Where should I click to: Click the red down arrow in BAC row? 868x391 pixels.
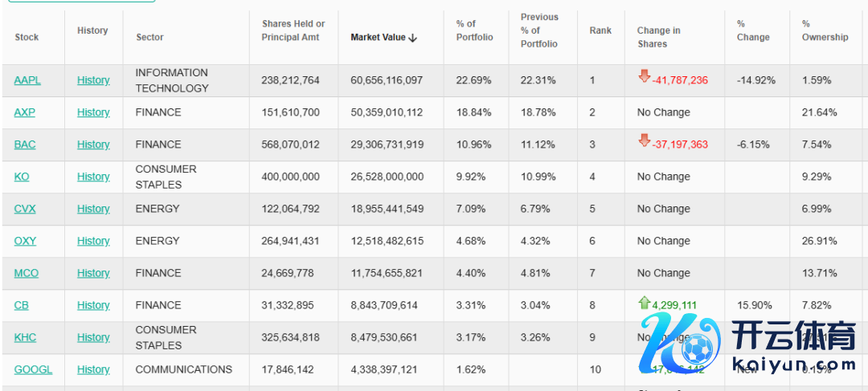coord(644,141)
